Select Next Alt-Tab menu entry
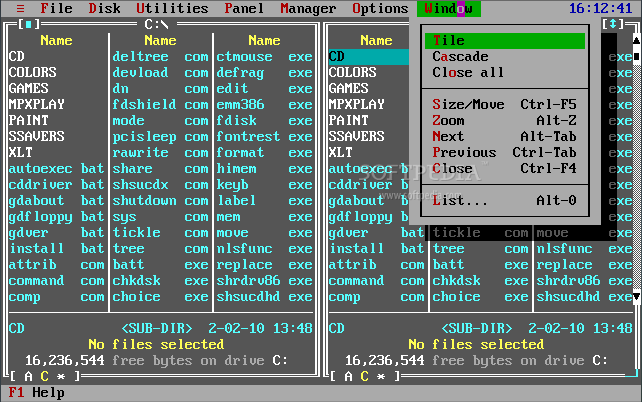The image size is (642, 402). tap(505, 136)
